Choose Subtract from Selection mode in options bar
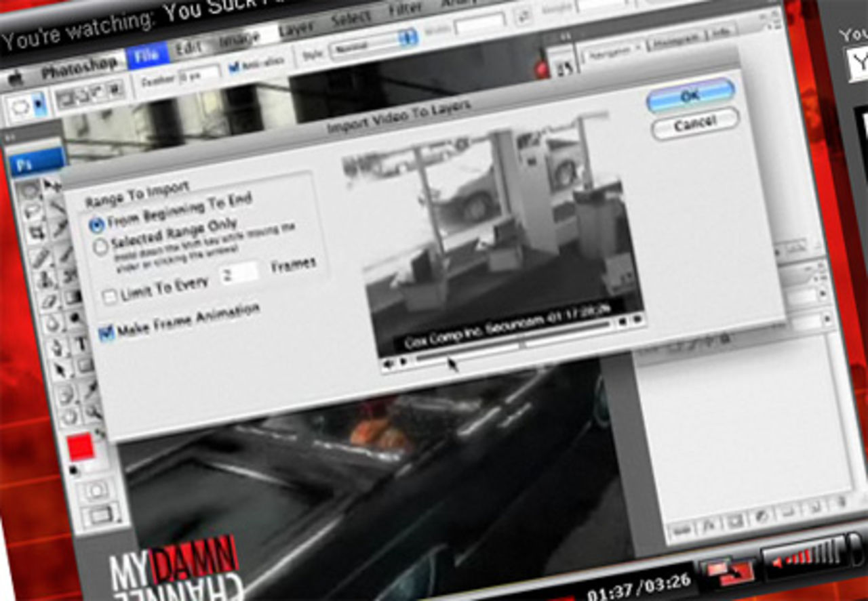This screenshot has width=868, height=601. 98,94
